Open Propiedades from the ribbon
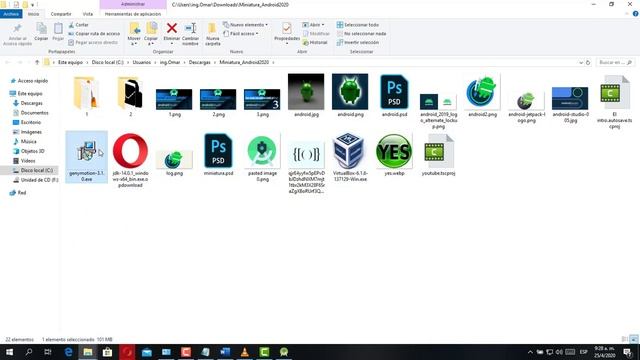This screenshot has height=360, width=640. point(287,33)
